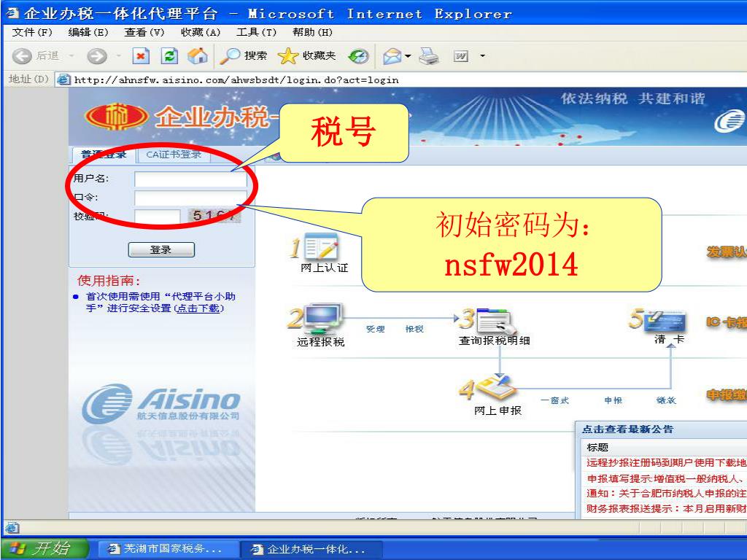Click the 网上申报 notebook icon

(x=495, y=387)
